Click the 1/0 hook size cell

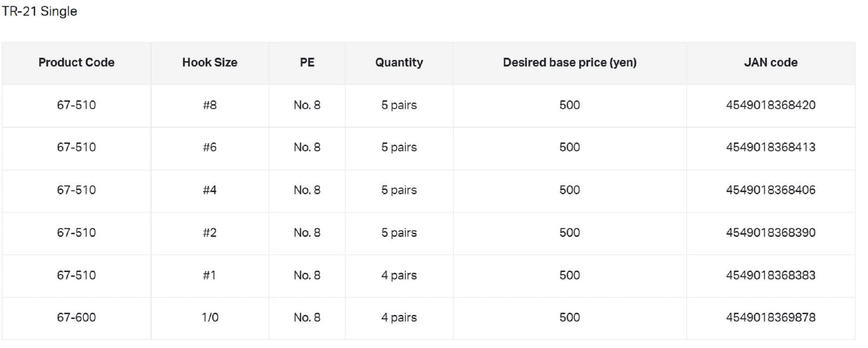tap(210, 318)
